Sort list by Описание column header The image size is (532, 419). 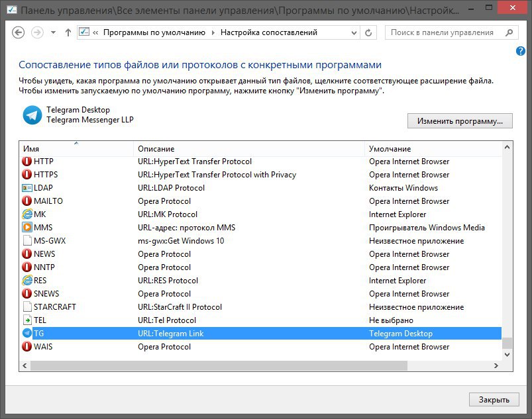pos(249,149)
